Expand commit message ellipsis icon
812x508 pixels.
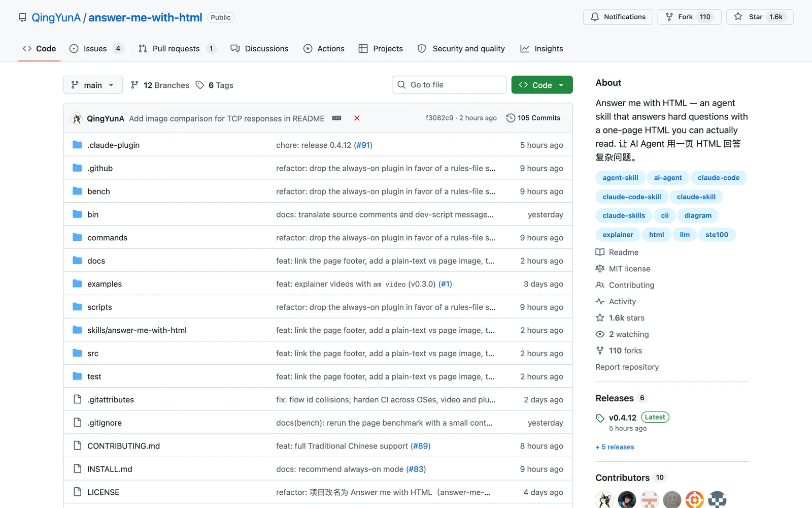click(336, 118)
